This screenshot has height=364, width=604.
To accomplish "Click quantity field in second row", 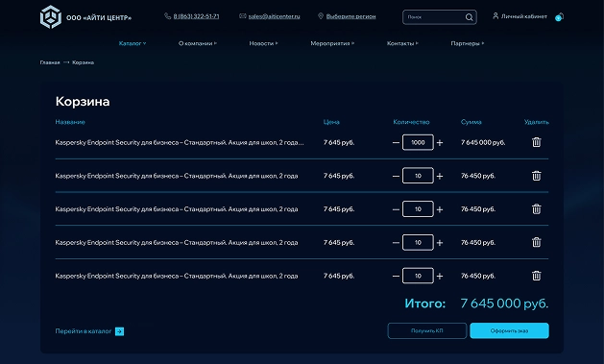I will point(418,176).
